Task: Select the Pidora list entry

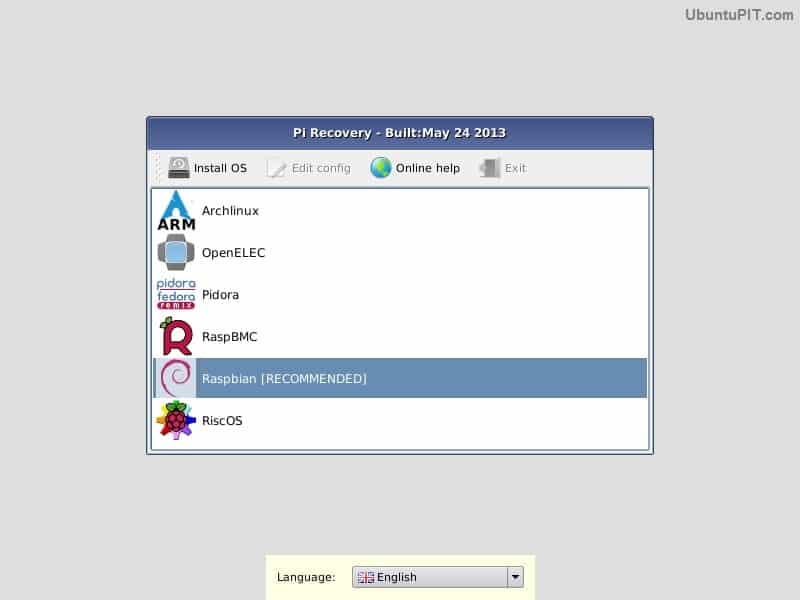Action: click(400, 294)
